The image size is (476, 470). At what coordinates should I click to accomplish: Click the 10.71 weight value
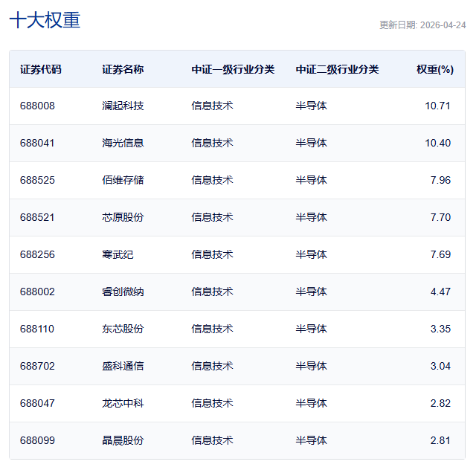tap(437, 106)
